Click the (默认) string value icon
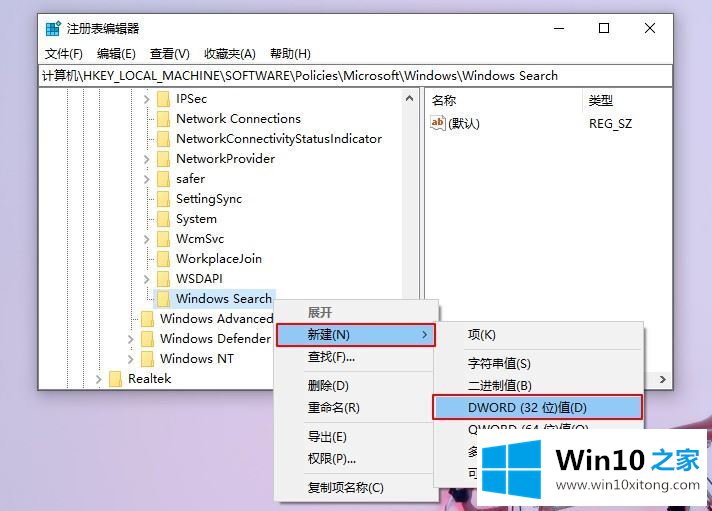Viewport: 712px width, 511px height. pos(438,123)
